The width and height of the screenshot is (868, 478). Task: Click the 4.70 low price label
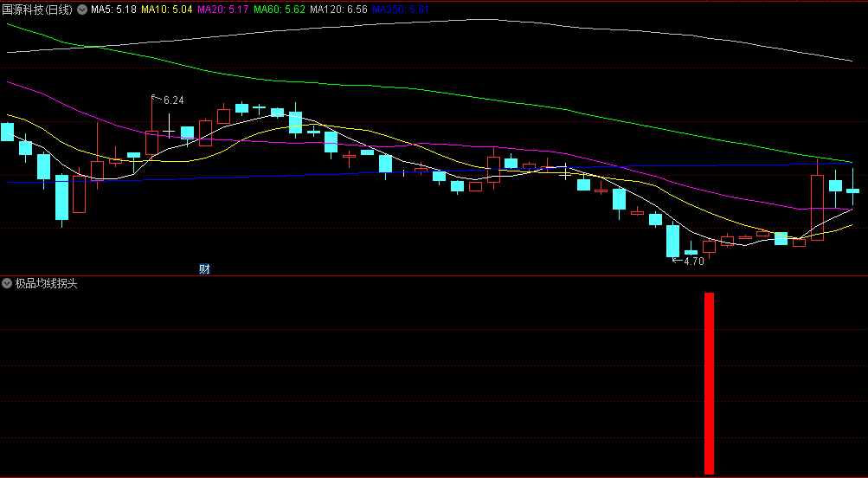[694, 262]
